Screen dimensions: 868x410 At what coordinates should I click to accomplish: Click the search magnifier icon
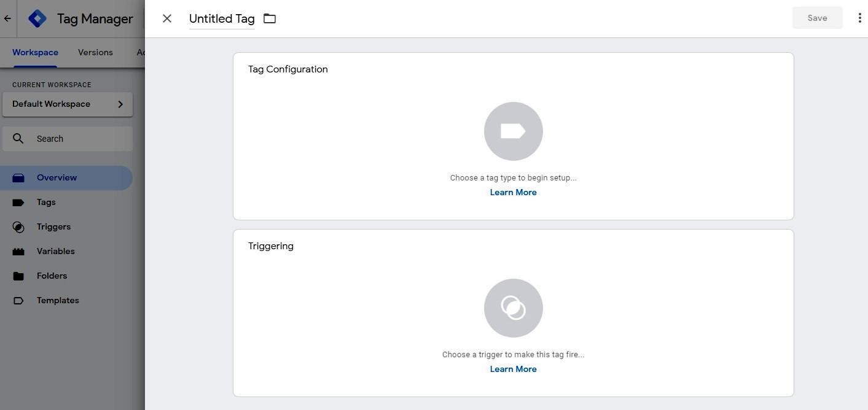point(18,138)
